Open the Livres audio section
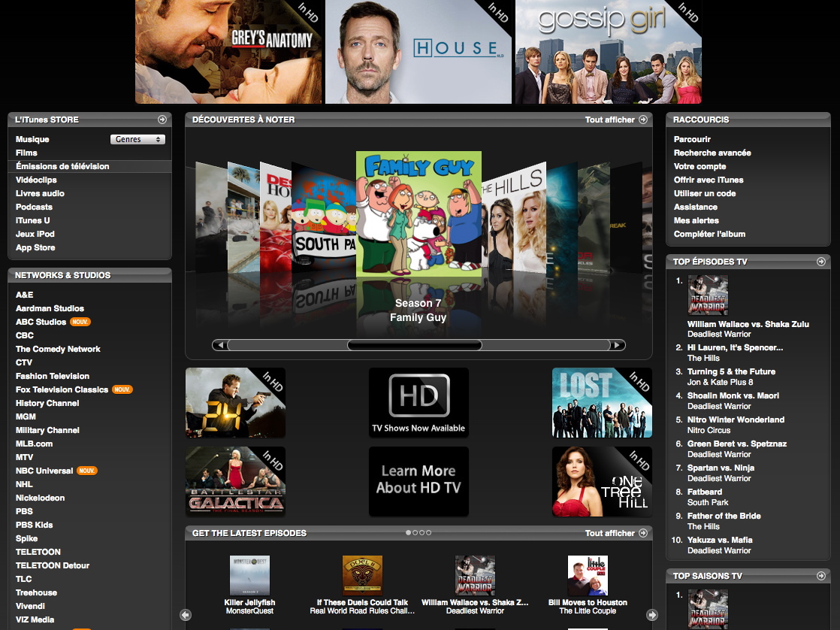 [x=40, y=193]
